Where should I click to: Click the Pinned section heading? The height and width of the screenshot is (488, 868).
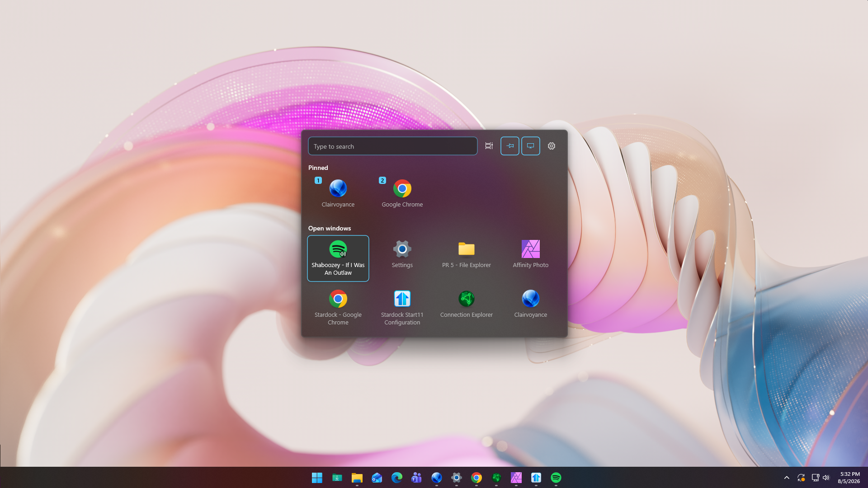click(318, 168)
